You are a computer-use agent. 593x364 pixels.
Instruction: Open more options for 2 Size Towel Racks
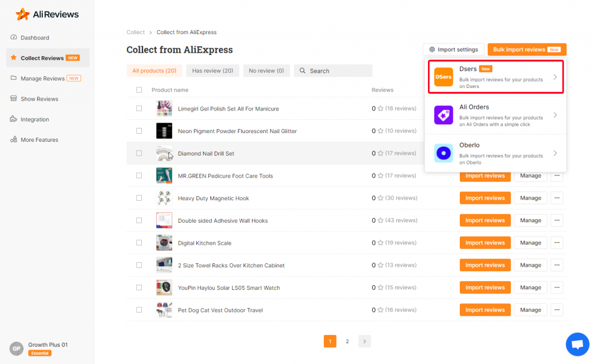(x=557, y=265)
